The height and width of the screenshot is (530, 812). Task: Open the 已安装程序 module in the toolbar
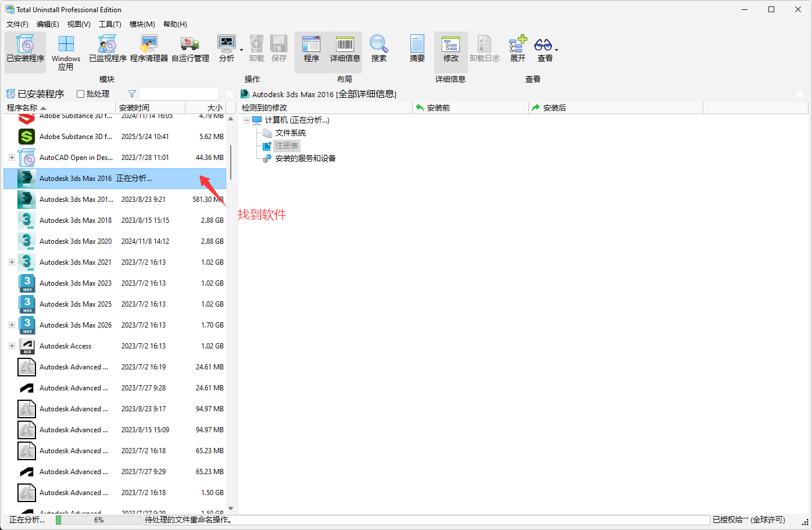25,52
